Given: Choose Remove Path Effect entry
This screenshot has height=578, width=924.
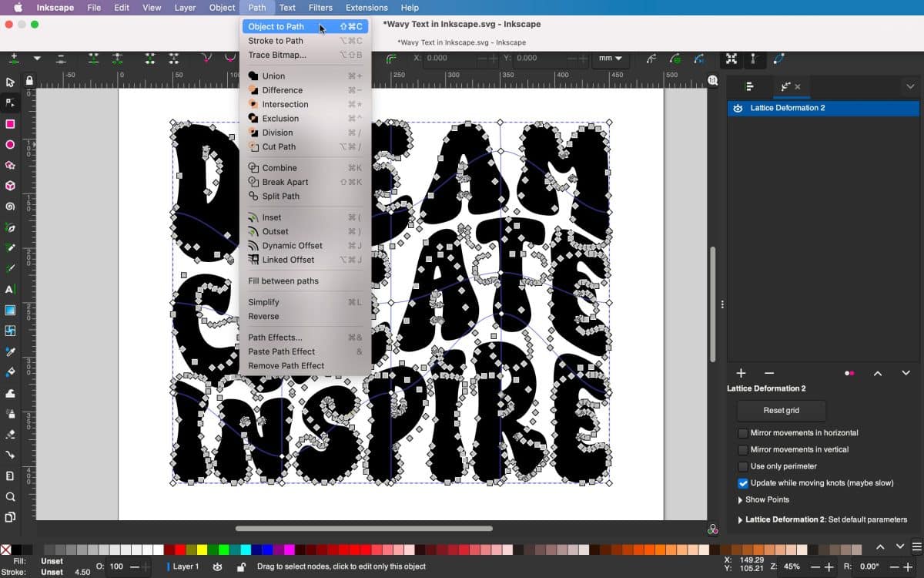Looking at the screenshot, I should (305, 366).
